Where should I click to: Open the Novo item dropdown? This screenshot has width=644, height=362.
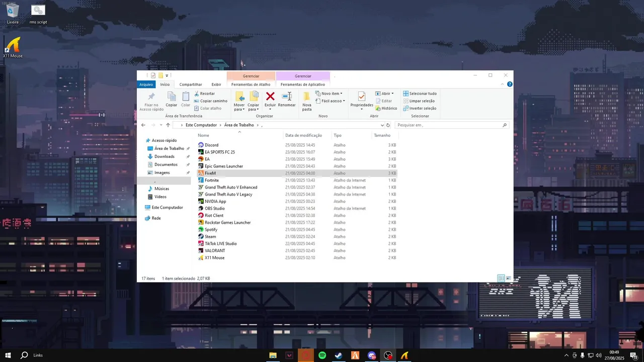tap(329, 94)
